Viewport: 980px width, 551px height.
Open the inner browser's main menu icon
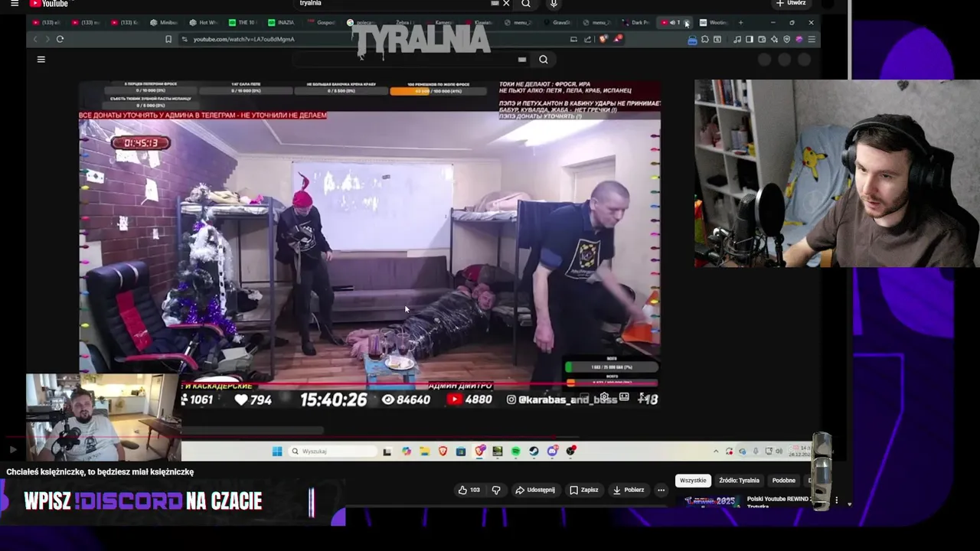812,39
